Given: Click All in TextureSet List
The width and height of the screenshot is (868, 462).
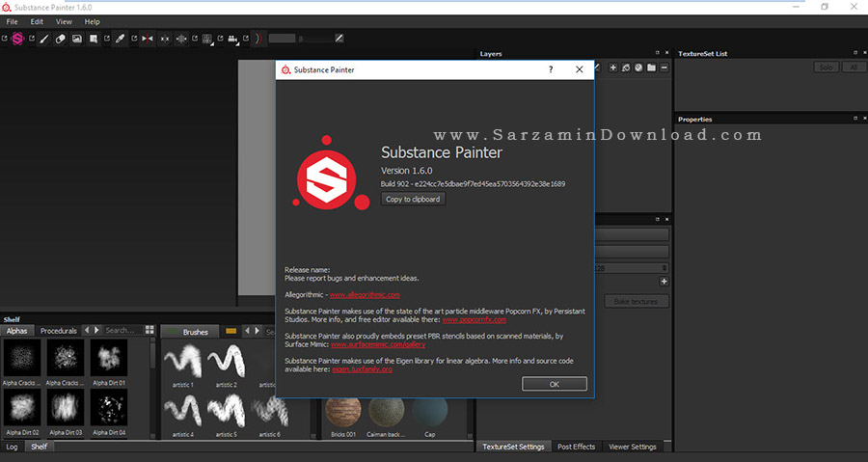Looking at the screenshot, I should click(x=854, y=67).
